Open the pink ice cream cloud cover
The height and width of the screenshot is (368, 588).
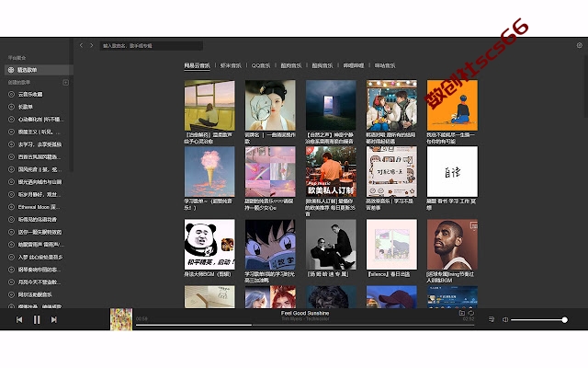click(209, 172)
